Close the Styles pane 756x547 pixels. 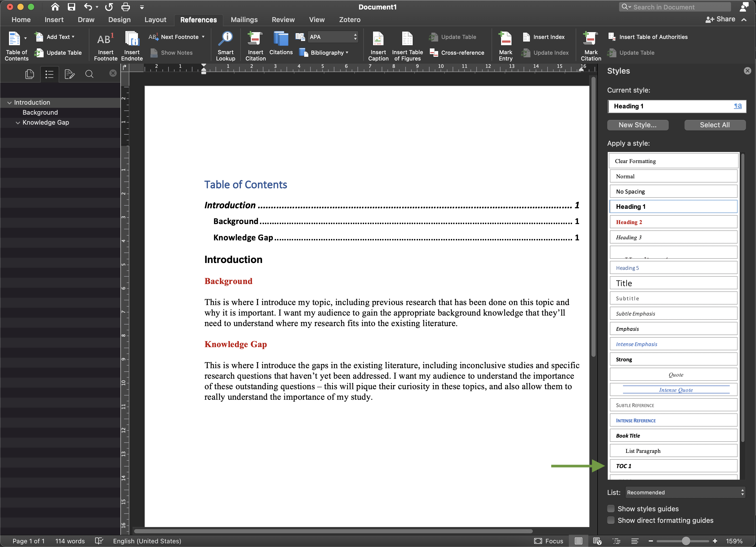coord(747,71)
